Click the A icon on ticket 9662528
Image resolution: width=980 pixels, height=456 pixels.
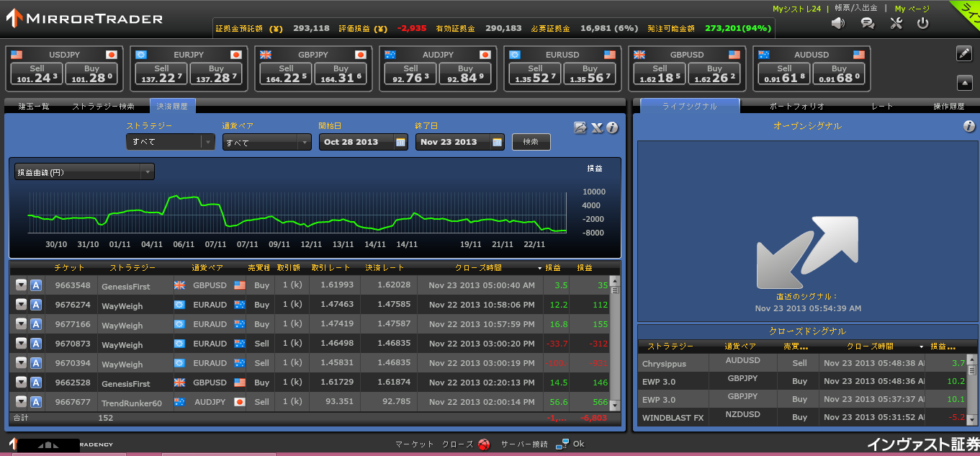[x=36, y=383]
